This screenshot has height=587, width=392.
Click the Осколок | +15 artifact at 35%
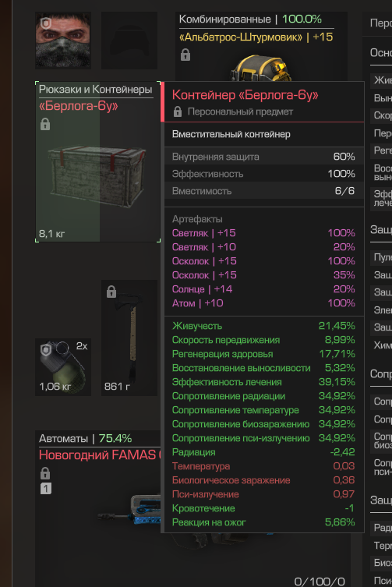(263, 274)
